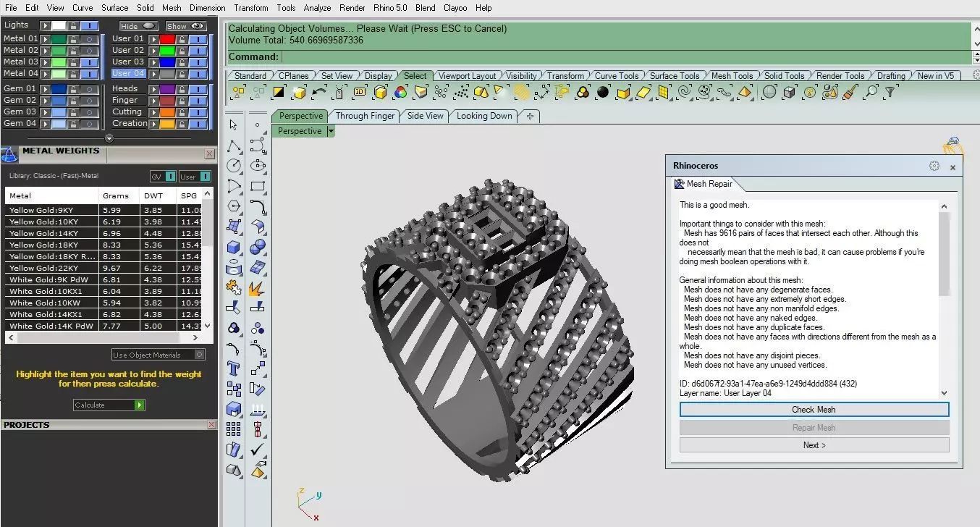980x527 pixels.
Task: Expand Lights layer arrow
Action: click(45, 25)
